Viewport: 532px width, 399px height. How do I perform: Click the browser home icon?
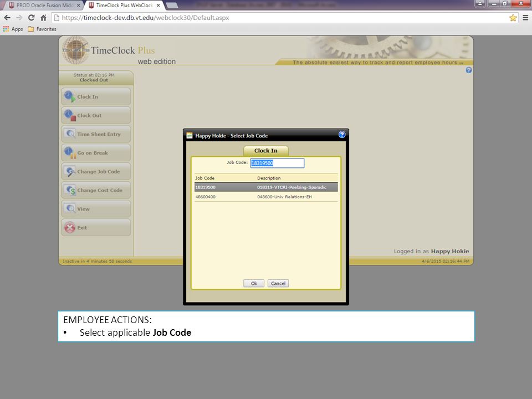coord(43,18)
